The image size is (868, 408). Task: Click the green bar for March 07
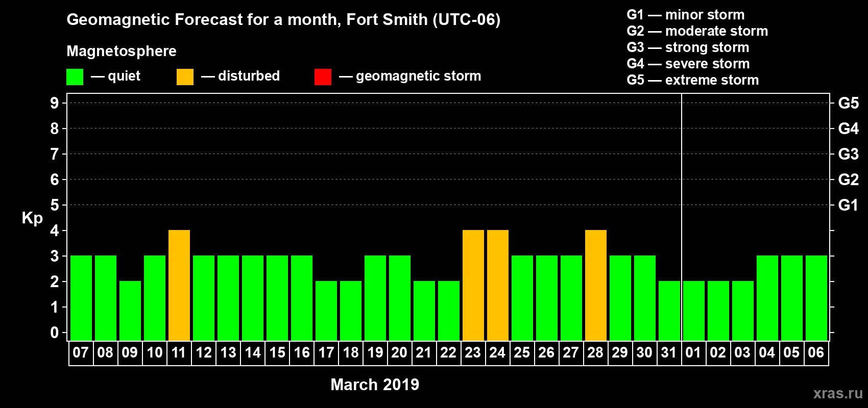coord(81,298)
